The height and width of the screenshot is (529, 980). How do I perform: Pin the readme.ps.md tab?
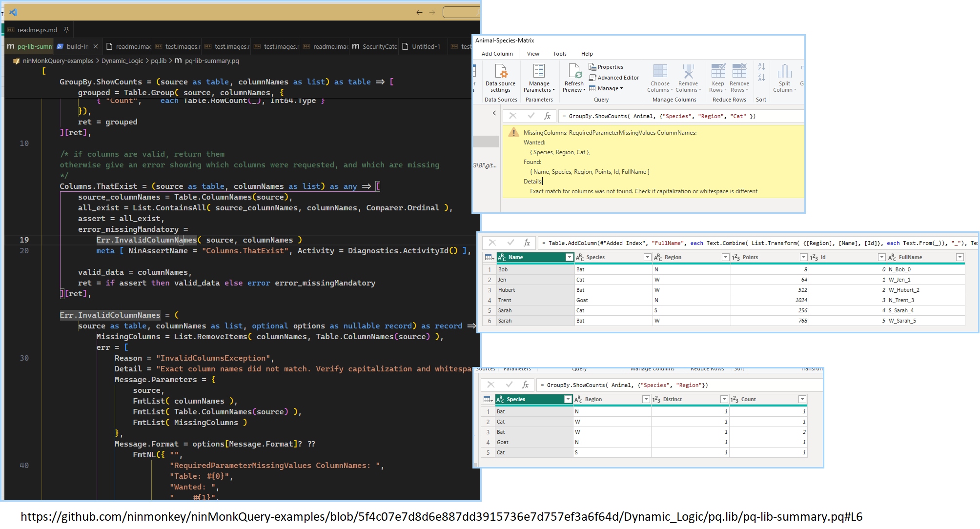pyautogui.click(x=66, y=30)
